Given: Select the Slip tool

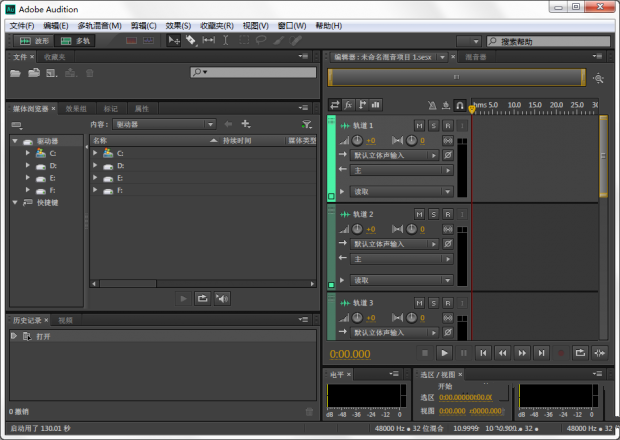Looking at the screenshot, I should (x=208, y=40).
